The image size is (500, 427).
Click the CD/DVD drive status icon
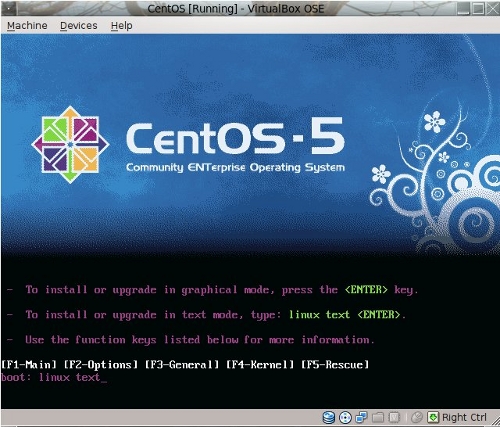[345, 417]
